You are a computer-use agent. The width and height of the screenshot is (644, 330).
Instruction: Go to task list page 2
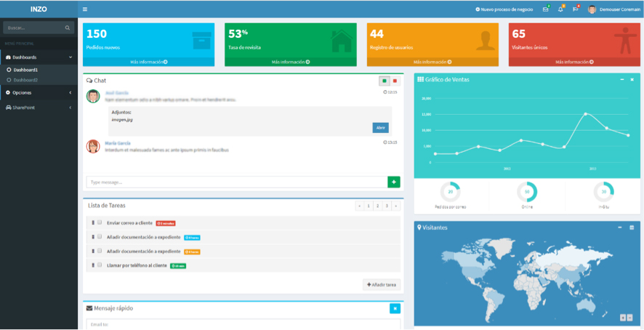(x=378, y=206)
